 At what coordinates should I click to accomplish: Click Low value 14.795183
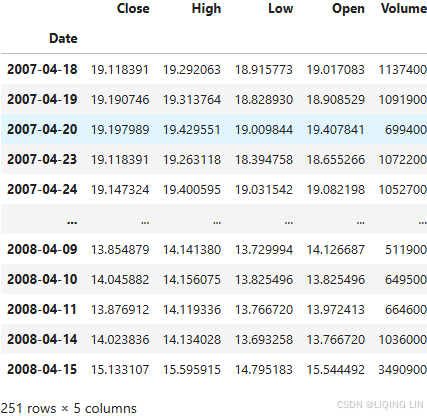coord(264,370)
